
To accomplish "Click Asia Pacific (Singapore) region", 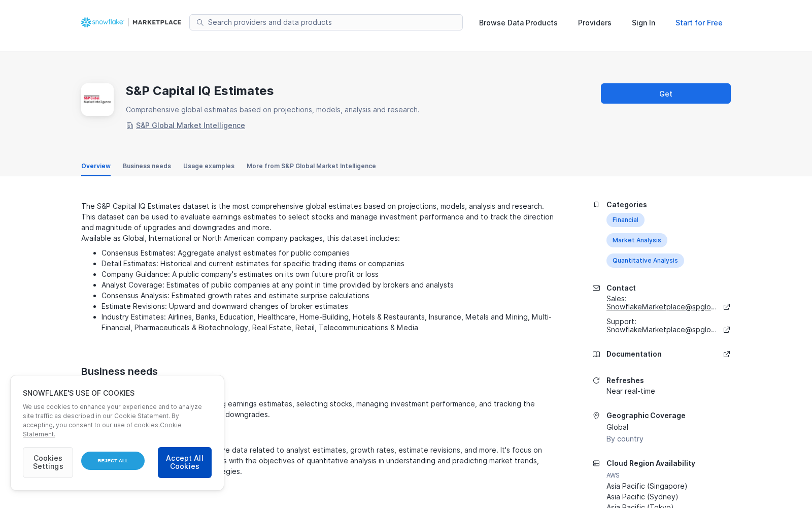I will pos(647,486).
